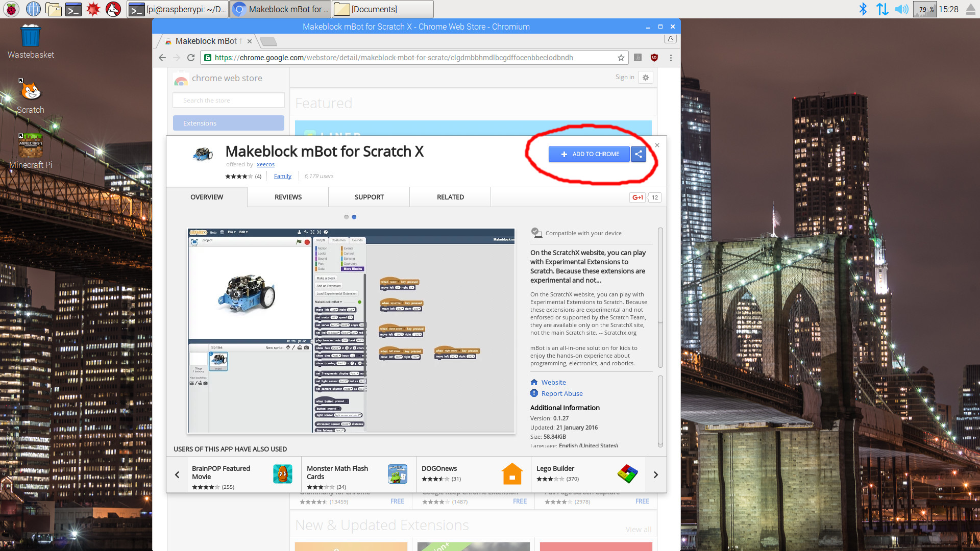Click ADD TO CHROME button
Image resolution: width=980 pixels, height=551 pixels.
(589, 154)
